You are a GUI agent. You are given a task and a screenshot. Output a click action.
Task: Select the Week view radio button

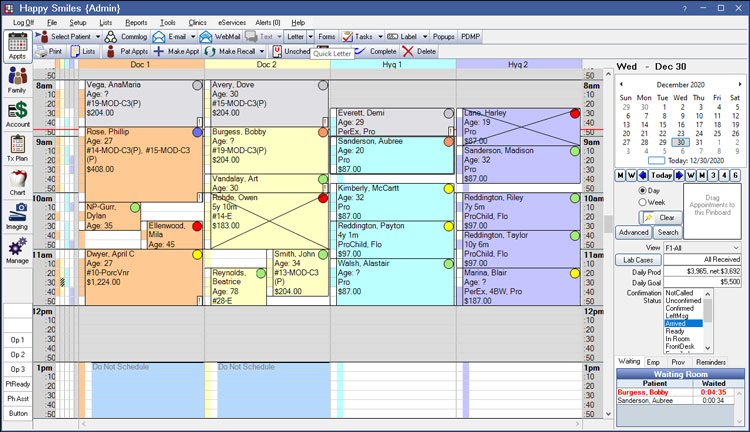642,202
